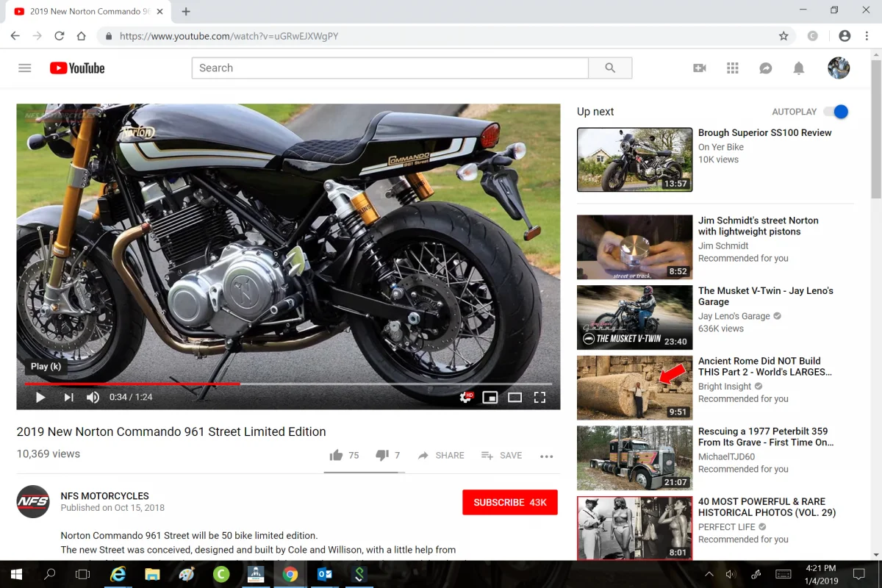Open Chrome's three-dot browser menu
Screen dimensions: 882x588
pyautogui.click(x=867, y=36)
